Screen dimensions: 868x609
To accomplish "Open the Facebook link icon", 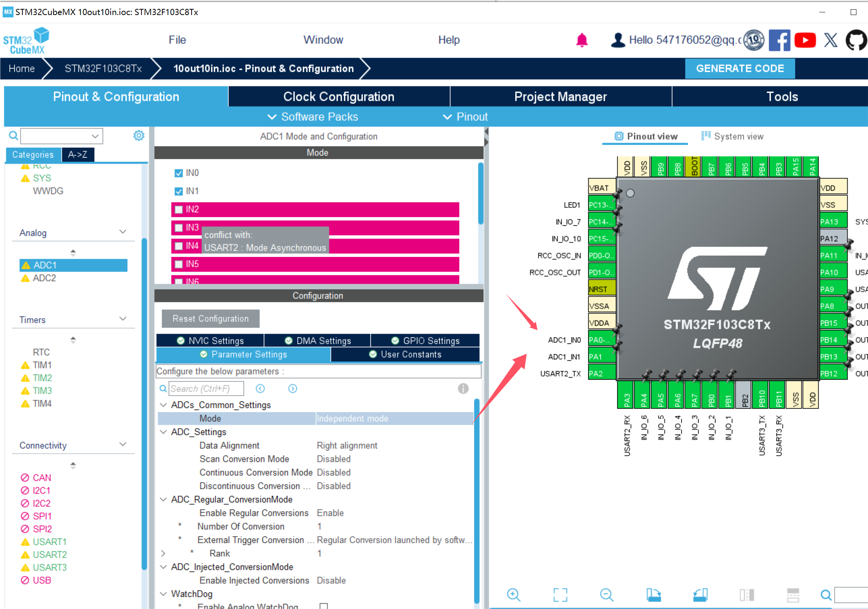I will tap(779, 40).
